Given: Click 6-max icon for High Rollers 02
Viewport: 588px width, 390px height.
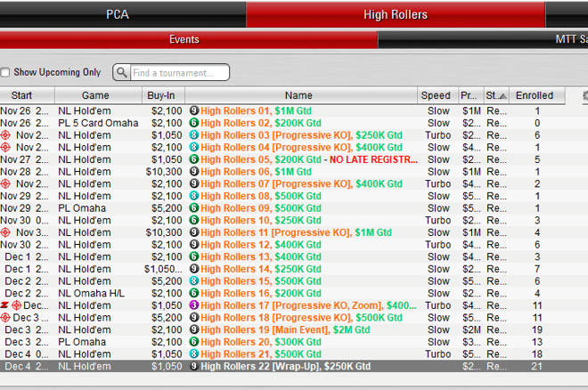Looking at the screenshot, I should click(x=194, y=123).
